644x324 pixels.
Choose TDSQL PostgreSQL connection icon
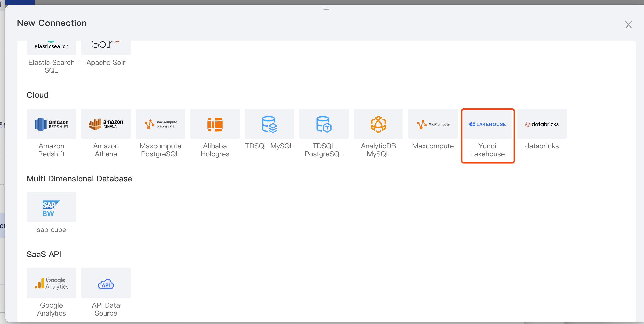324,124
